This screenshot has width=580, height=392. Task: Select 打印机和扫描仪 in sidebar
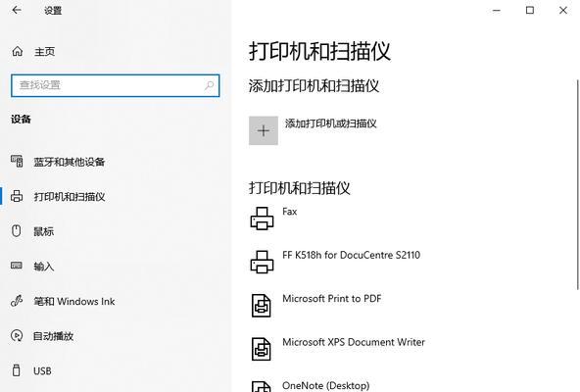pos(70,197)
